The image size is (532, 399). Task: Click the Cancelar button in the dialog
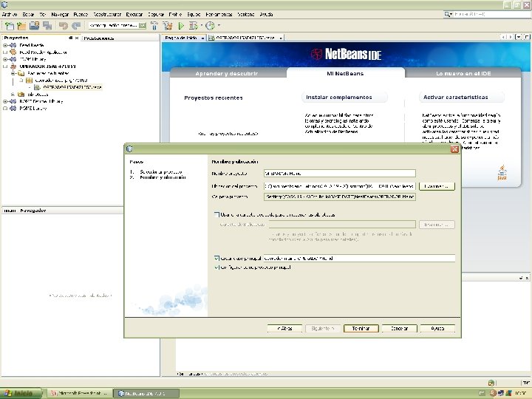399,328
